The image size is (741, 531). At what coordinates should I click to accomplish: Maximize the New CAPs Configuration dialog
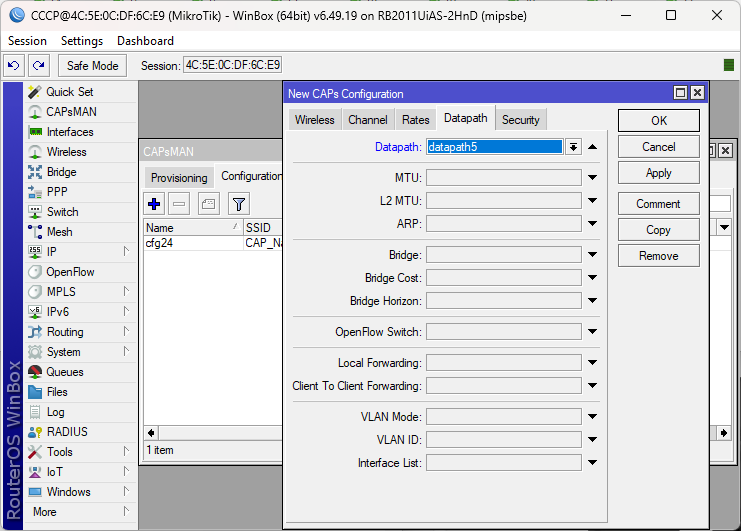click(x=680, y=93)
